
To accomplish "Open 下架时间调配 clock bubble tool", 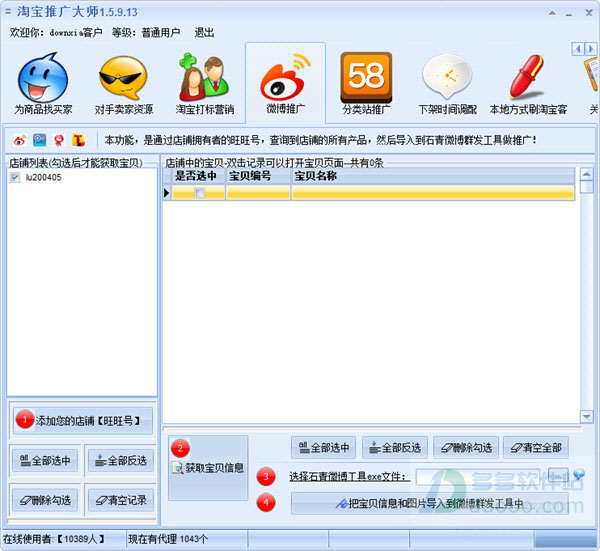I will pos(447,84).
